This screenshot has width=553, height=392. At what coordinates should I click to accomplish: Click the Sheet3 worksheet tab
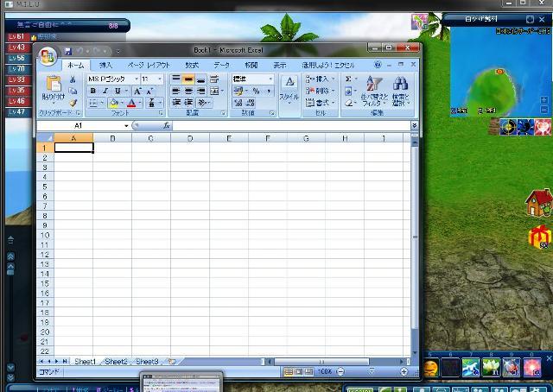pos(146,362)
